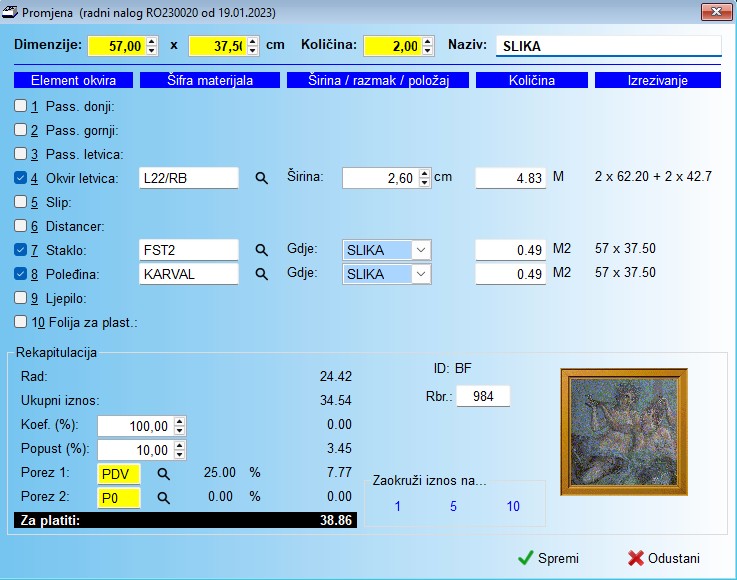Screen dimensions: 737x580
Task: Click the green checkmark Spremi button
Action: pyautogui.click(x=547, y=558)
